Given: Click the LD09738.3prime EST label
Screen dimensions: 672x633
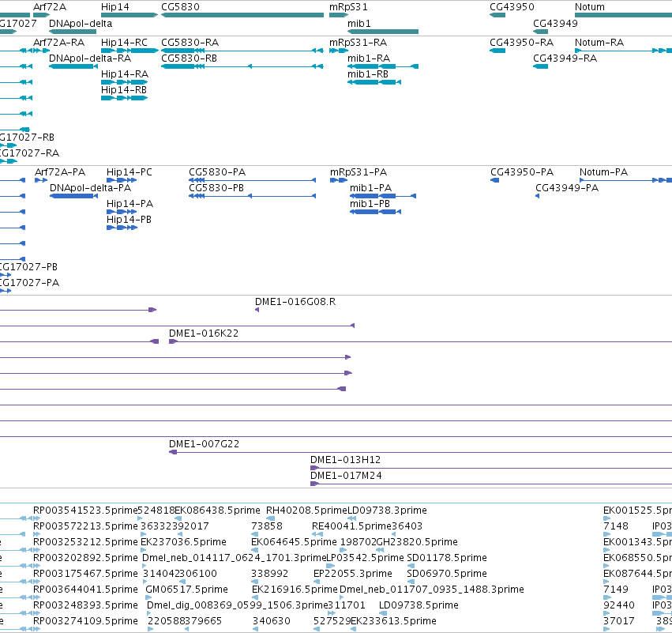Looking at the screenshot, I should pyautogui.click(x=387, y=511).
